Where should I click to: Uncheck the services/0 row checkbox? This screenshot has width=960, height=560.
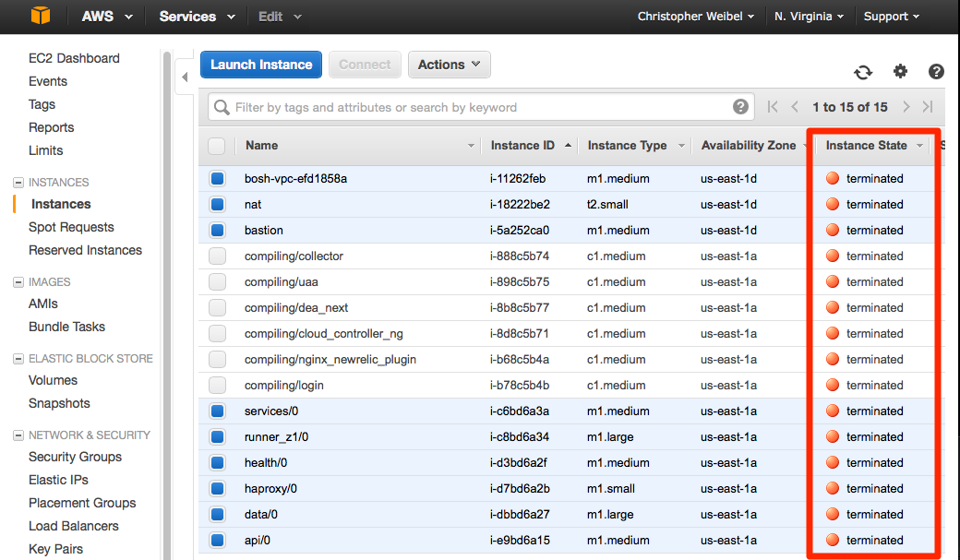click(217, 411)
